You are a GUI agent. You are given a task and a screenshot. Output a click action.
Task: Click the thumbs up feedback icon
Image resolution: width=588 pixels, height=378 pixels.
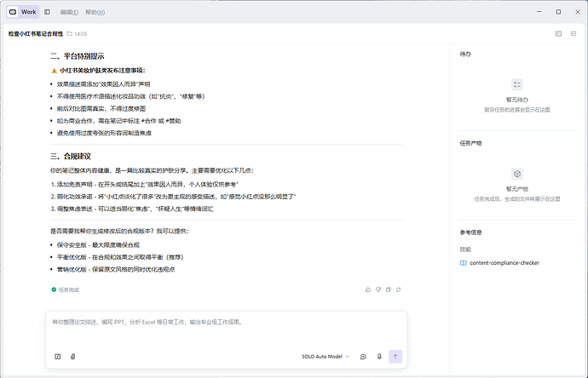click(368, 289)
